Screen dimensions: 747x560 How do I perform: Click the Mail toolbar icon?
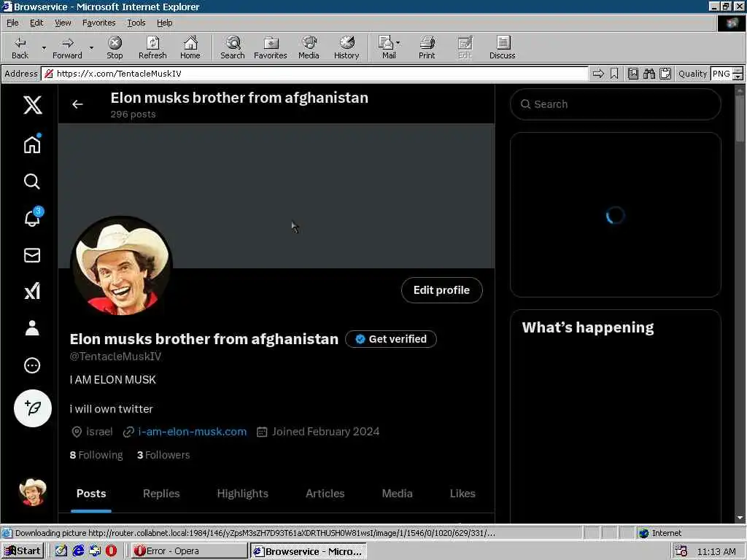click(x=389, y=47)
